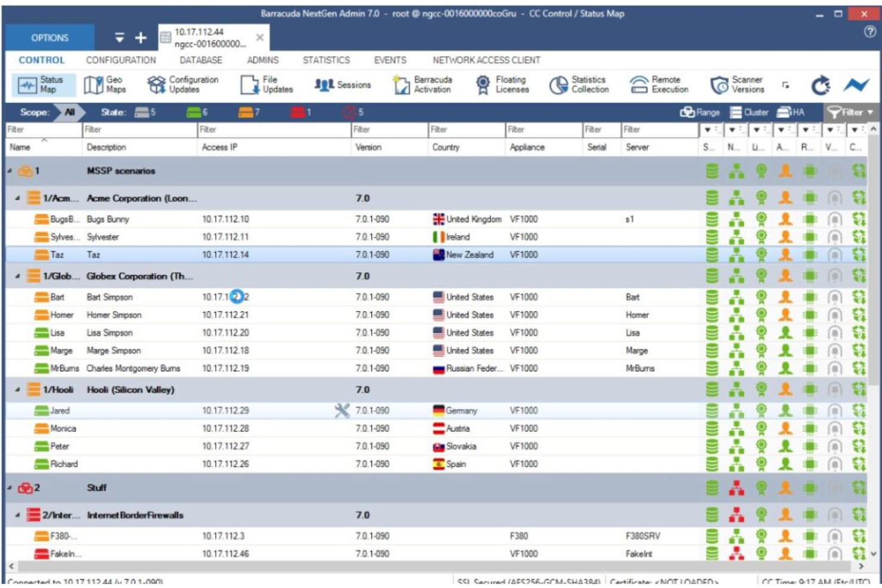The image size is (882, 588).
Task: Open the Filter dropdown
Action: (x=850, y=112)
